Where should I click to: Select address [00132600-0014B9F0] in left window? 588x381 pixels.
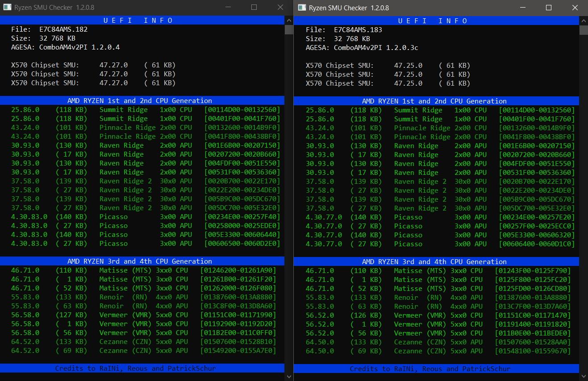pyautogui.click(x=242, y=128)
